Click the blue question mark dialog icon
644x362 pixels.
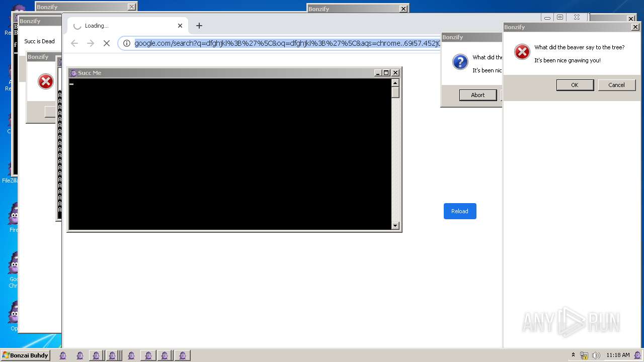460,62
